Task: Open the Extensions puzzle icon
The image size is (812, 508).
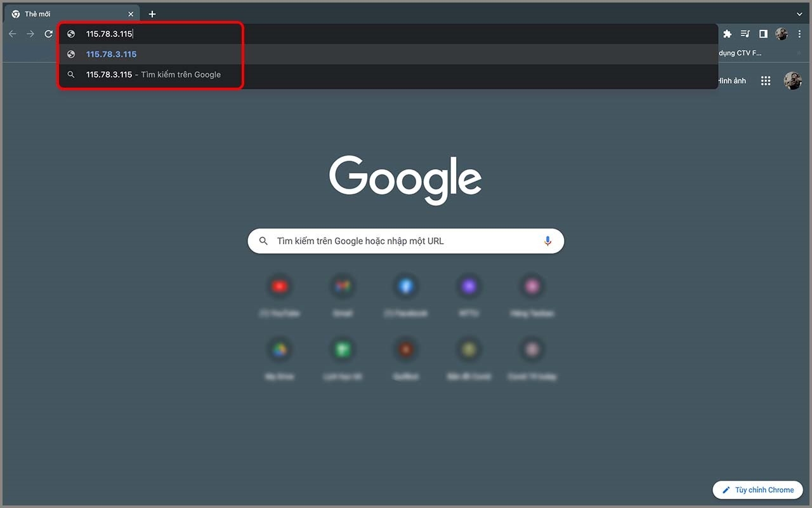Action: coord(728,34)
